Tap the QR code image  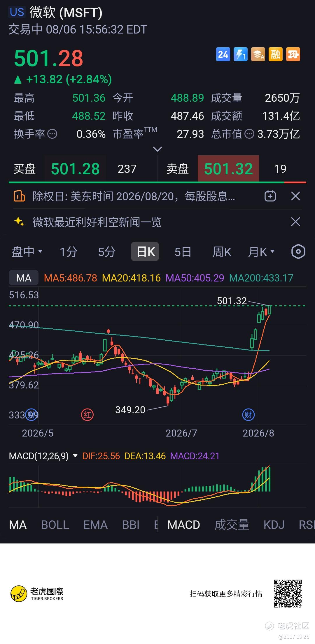[x=288, y=594]
